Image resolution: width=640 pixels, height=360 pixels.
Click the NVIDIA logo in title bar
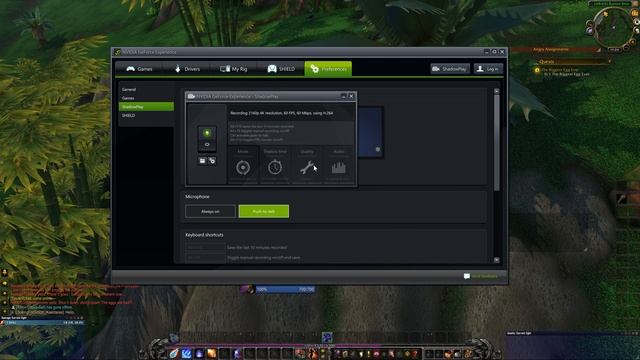click(x=118, y=52)
